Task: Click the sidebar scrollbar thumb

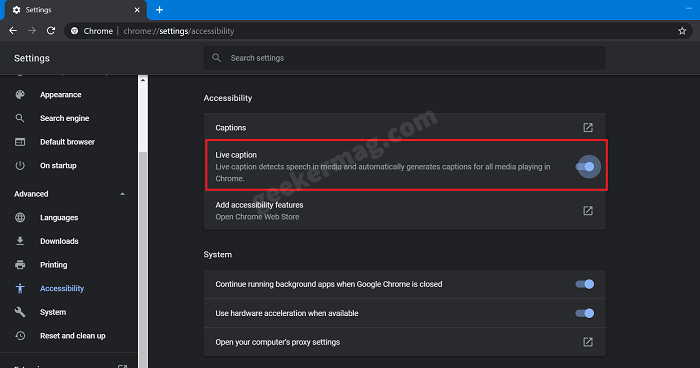Action: [143, 259]
